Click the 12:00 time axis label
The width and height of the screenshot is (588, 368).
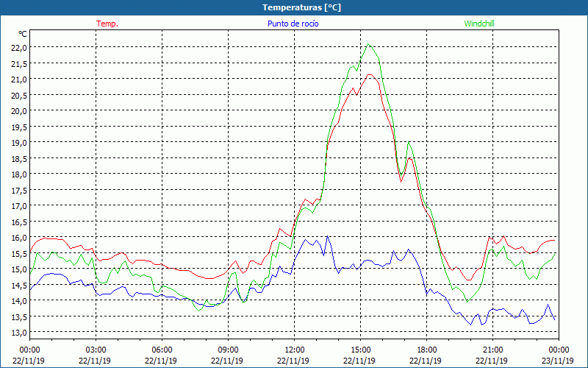295,350
